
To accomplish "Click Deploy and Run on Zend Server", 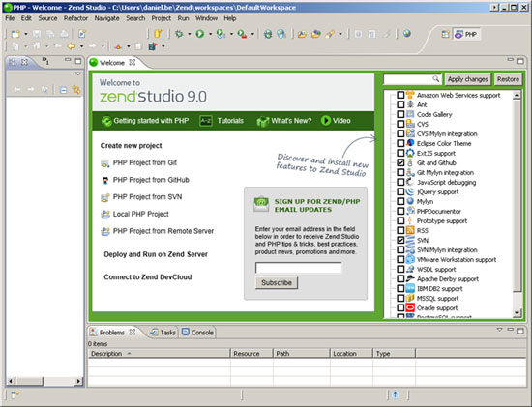I will 156,254.
